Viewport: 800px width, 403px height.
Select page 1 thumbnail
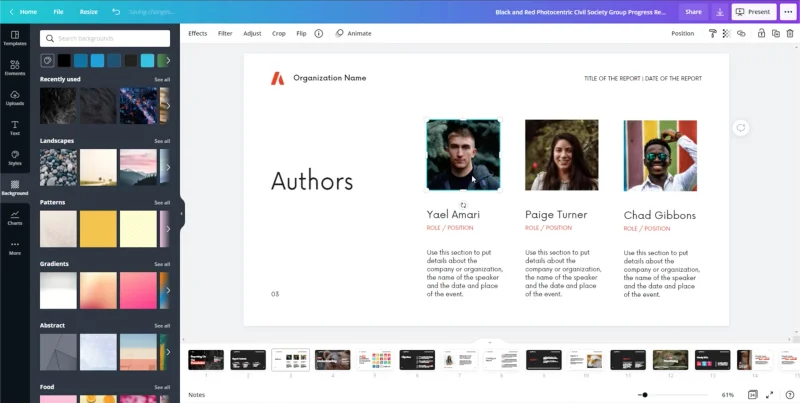[x=206, y=360]
